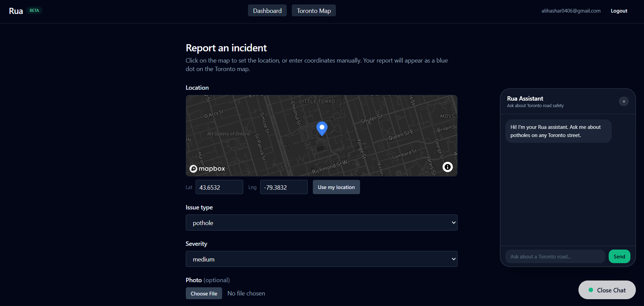Screen dimensions: 644x306
Task: Open the Dashboard tab
Action: click(267, 11)
